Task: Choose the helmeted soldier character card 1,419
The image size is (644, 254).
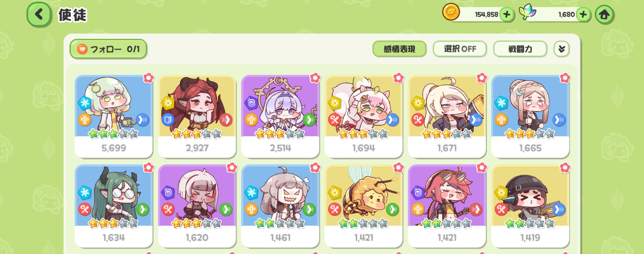Action: [x=530, y=206]
